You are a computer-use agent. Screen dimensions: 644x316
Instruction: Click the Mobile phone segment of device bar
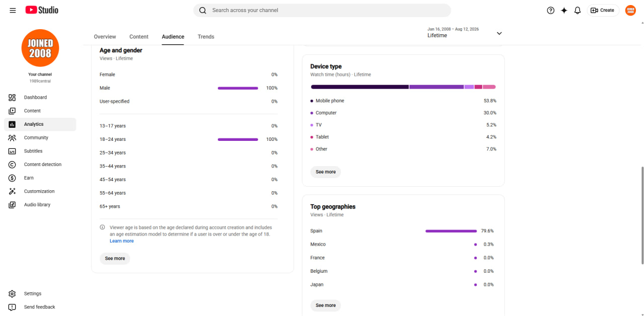point(360,87)
